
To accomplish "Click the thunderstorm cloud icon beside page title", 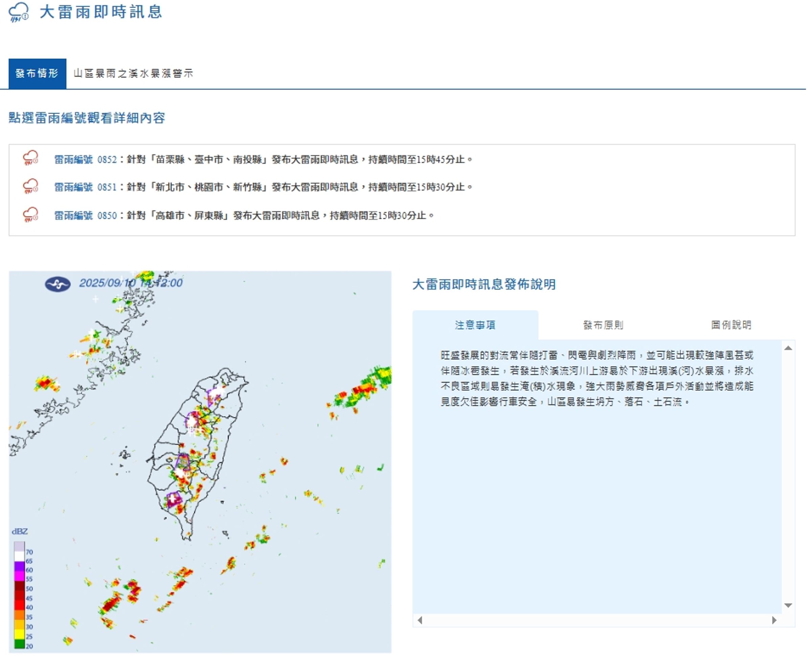I will 19,12.
